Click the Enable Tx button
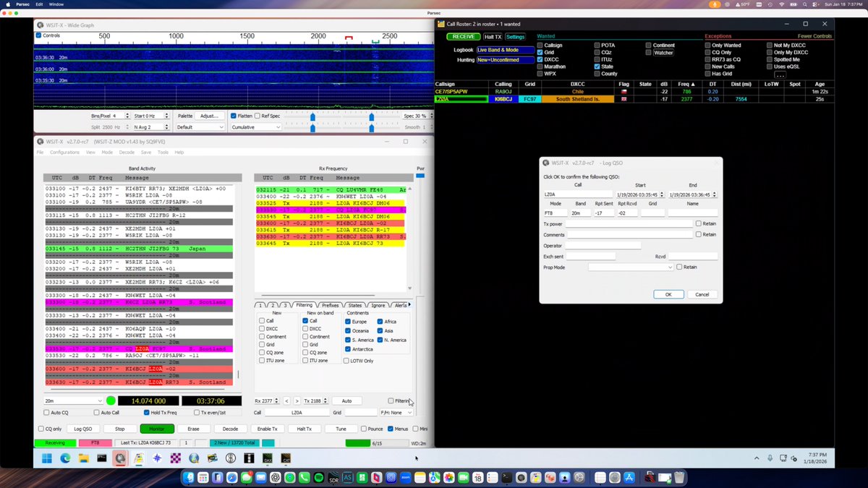This screenshot has width=868, height=488. [269, 429]
